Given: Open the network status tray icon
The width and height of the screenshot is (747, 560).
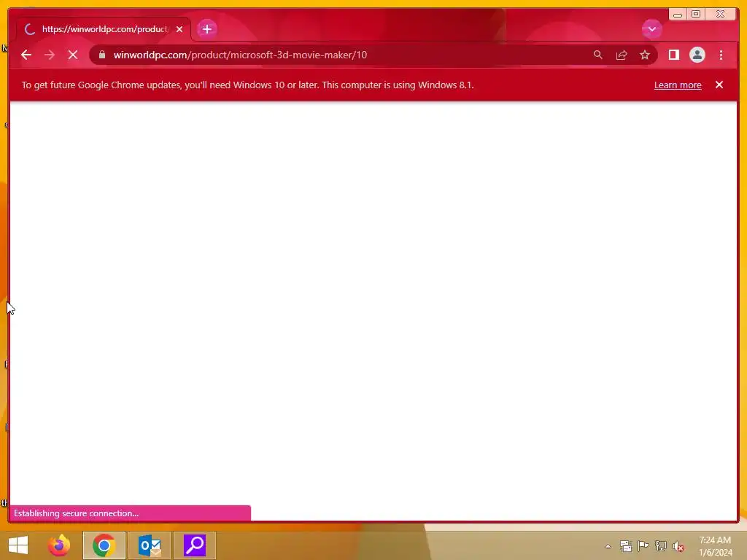Looking at the screenshot, I should (x=660, y=545).
